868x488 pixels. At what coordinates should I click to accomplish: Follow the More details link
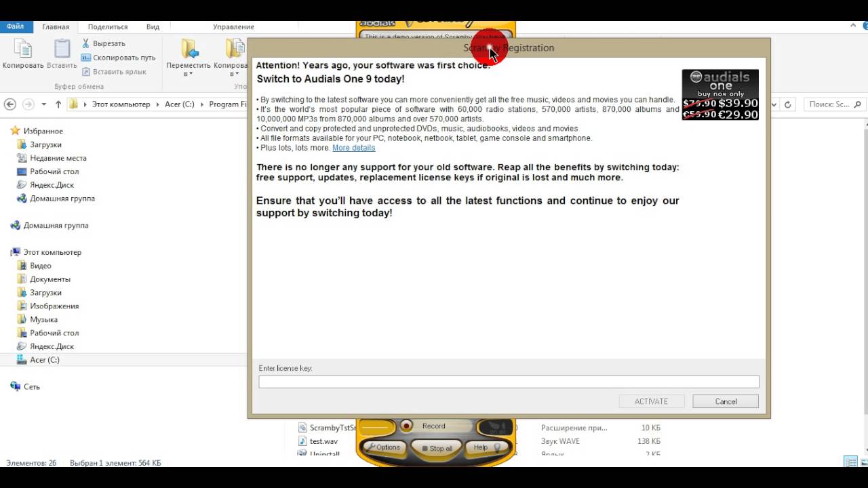353,148
